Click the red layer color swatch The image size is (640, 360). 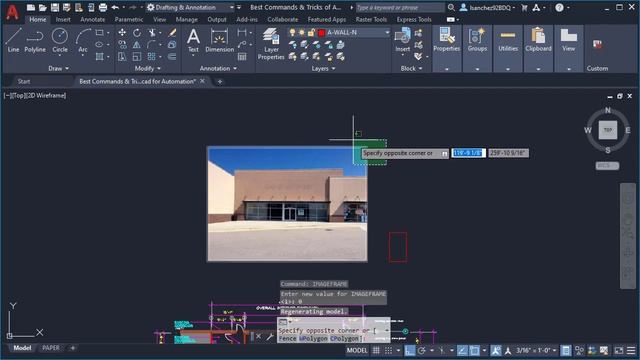[321, 33]
